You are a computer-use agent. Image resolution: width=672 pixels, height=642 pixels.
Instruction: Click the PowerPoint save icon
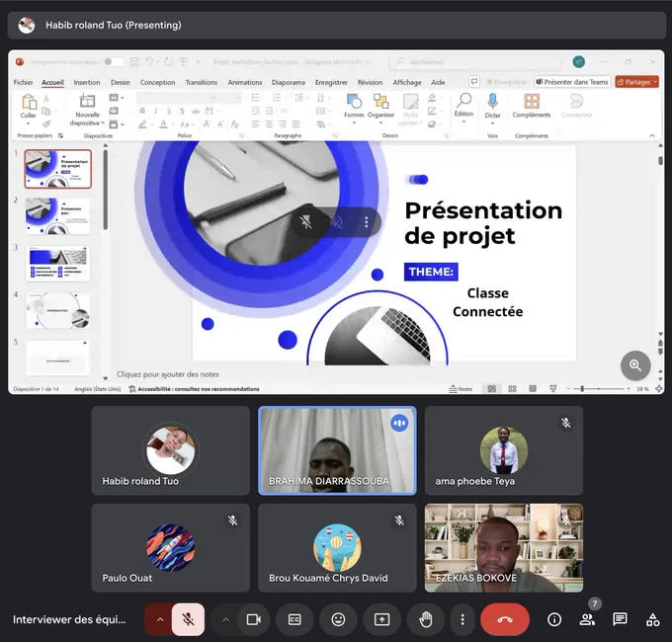(x=134, y=61)
